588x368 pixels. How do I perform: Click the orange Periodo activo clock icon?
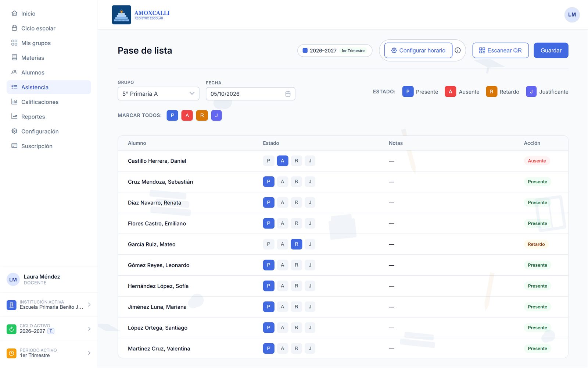[x=11, y=353]
